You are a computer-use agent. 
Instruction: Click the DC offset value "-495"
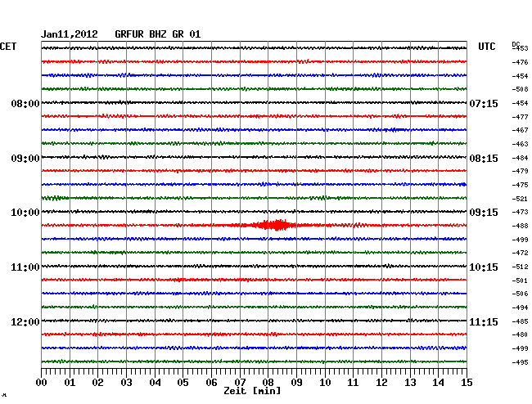click(x=520, y=362)
